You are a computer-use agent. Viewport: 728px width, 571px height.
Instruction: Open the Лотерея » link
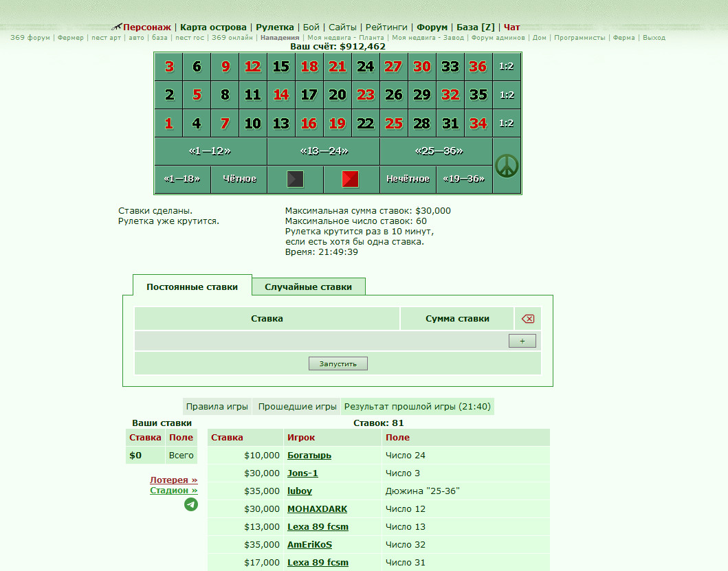pos(174,480)
